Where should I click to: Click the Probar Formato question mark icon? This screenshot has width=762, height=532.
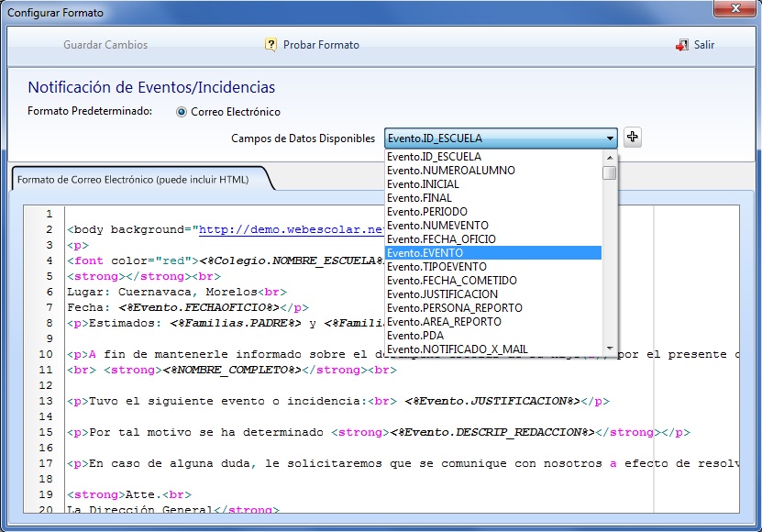point(271,45)
